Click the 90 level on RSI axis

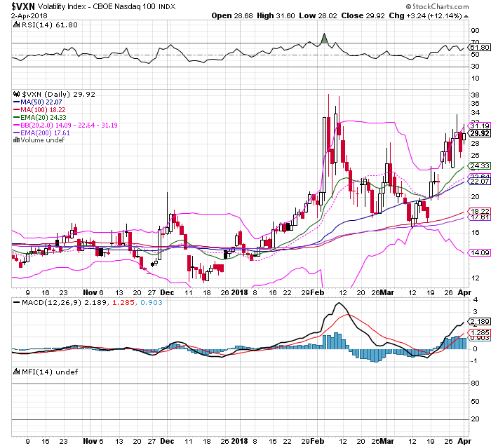coord(475,31)
